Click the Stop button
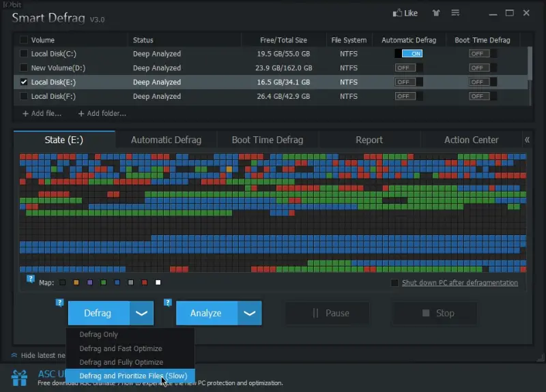 click(x=435, y=313)
